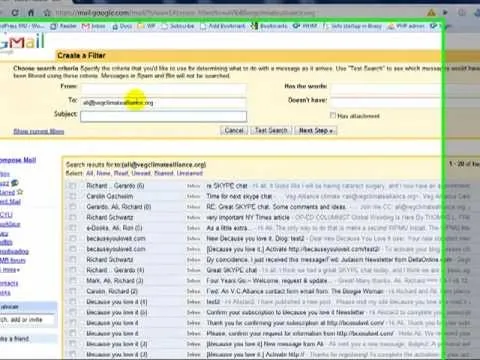Click the Select None link

[x=103, y=173]
